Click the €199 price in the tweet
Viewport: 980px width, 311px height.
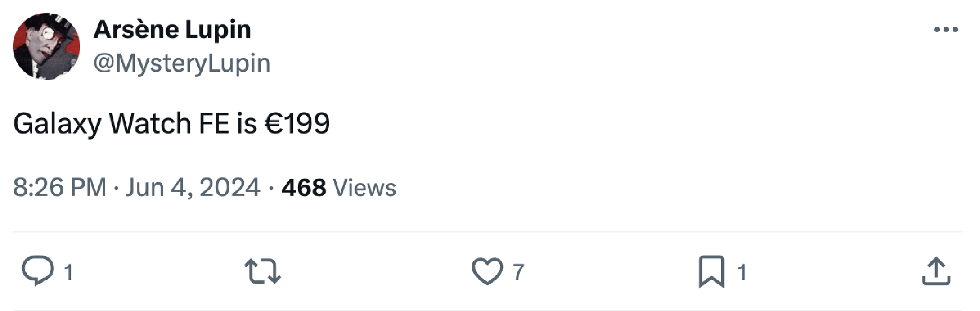pyautogui.click(x=297, y=123)
